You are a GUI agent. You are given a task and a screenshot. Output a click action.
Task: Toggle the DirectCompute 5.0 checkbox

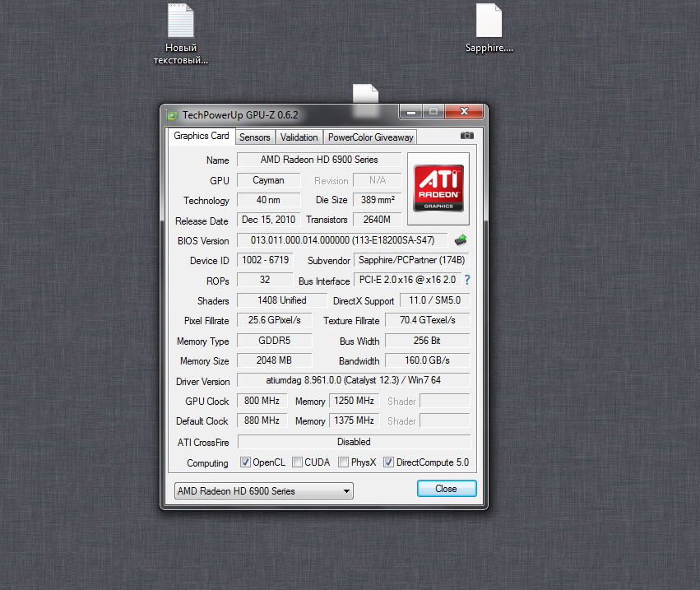pos(389,462)
